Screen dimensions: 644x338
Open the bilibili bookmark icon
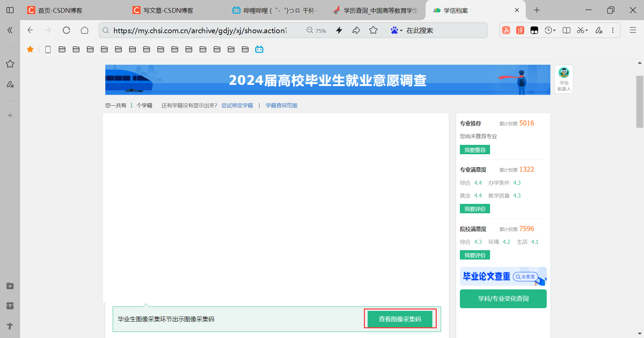[x=259, y=49]
